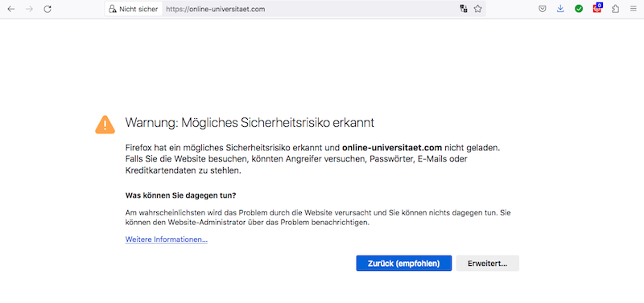Click the green checkmark extension icon

[579, 9]
